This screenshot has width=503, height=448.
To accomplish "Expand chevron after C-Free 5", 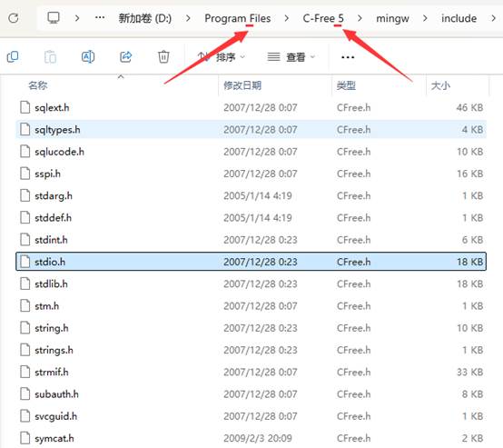I will click(360, 18).
